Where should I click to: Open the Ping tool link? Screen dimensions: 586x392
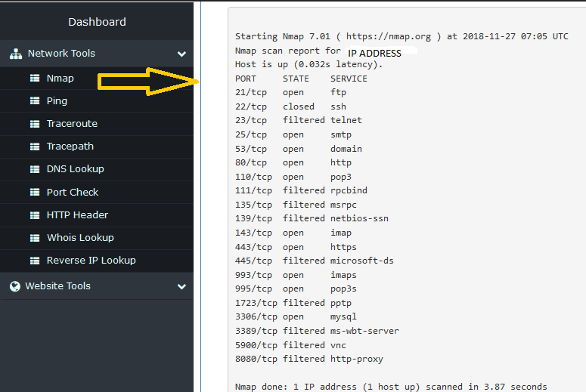click(x=57, y=100)
